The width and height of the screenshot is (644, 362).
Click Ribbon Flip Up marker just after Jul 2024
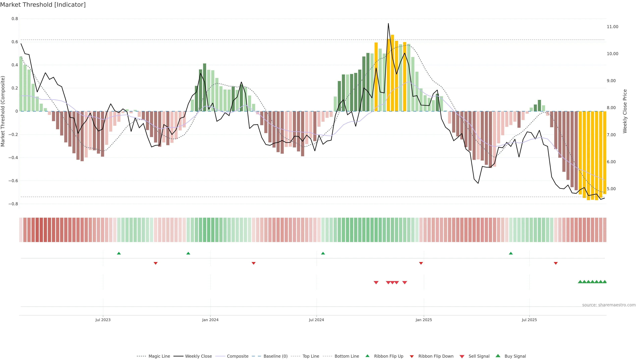[x=323, y=253]
